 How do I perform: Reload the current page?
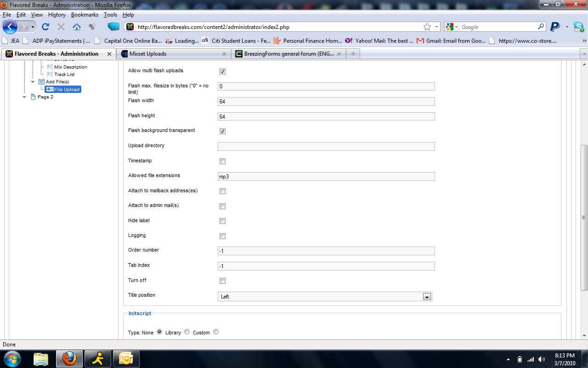45,27
